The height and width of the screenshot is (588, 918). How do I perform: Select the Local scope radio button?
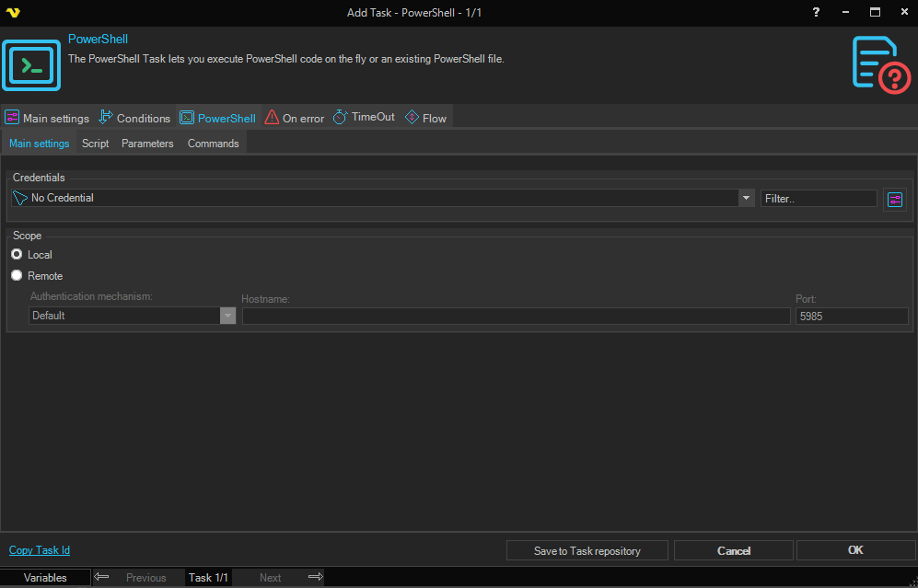(x=17, y=255)
